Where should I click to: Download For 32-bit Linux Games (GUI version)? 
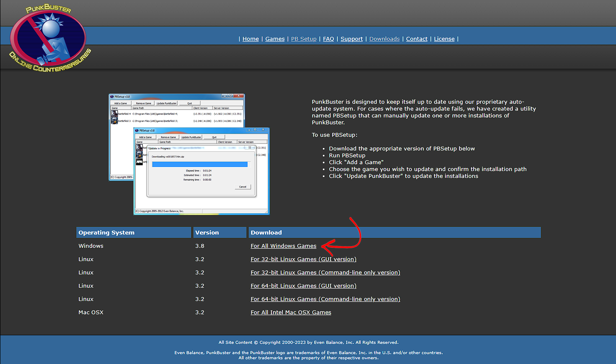[x=303, y=259]
